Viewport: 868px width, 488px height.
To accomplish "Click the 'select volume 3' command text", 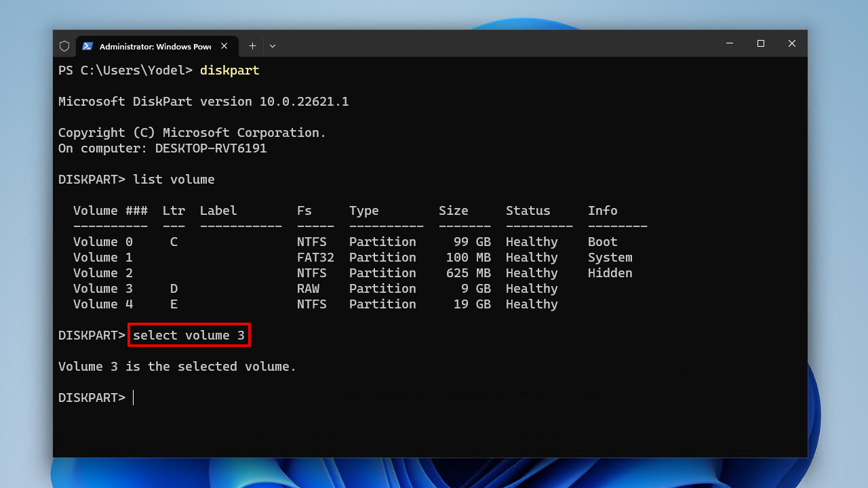I will tap(189, 335).
